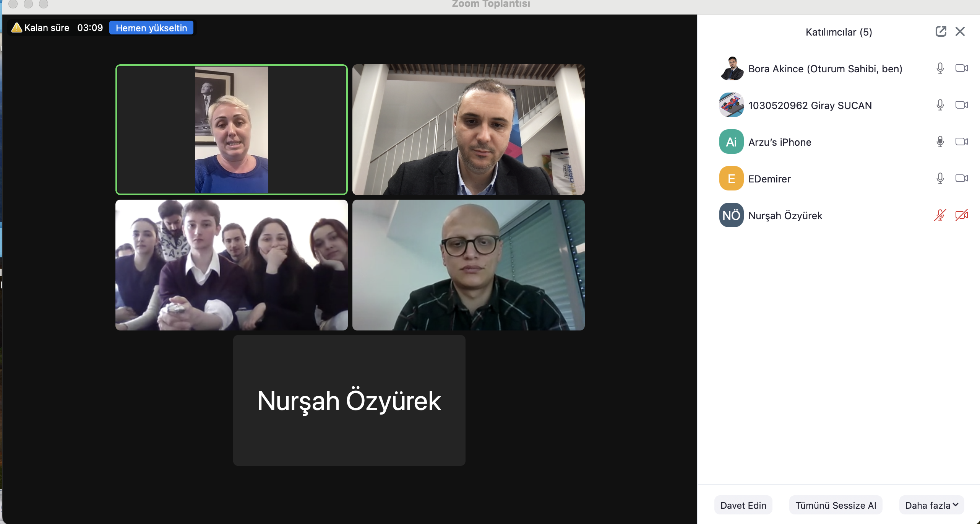Click Arzu's iPhone camera icon
The image size is (980, 524).
coord(961,142)
